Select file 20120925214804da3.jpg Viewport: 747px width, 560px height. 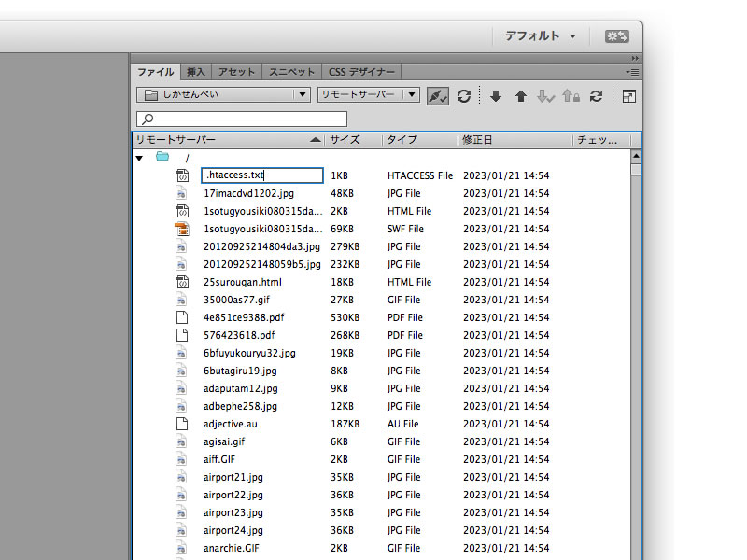[x=261, y=246]
